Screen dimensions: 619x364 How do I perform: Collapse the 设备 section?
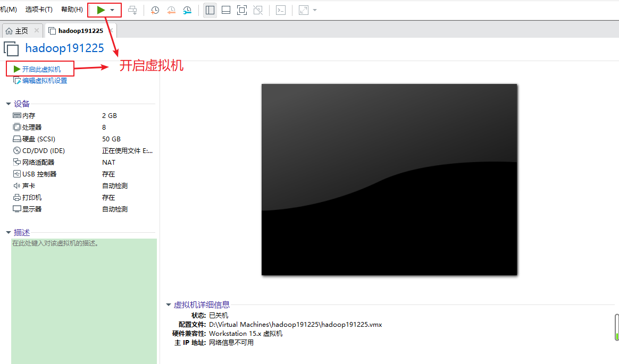9,104
